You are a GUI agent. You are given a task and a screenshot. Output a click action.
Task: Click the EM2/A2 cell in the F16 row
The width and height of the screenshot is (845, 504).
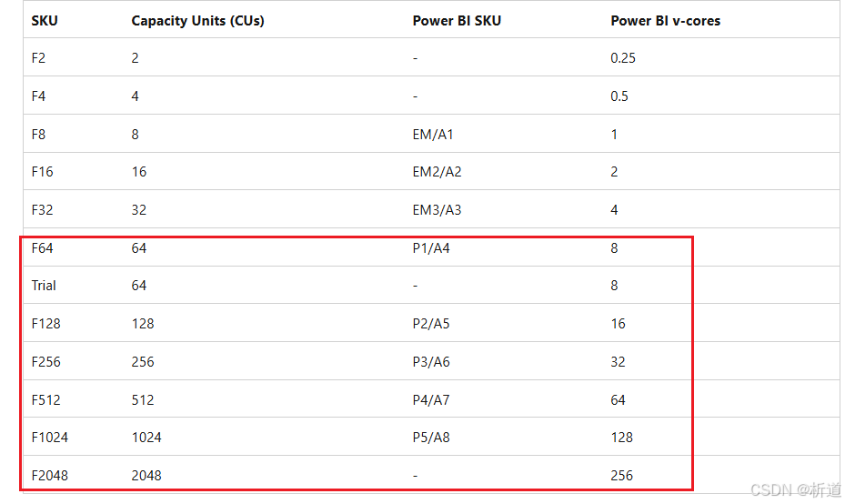click(x=437, y=172)
